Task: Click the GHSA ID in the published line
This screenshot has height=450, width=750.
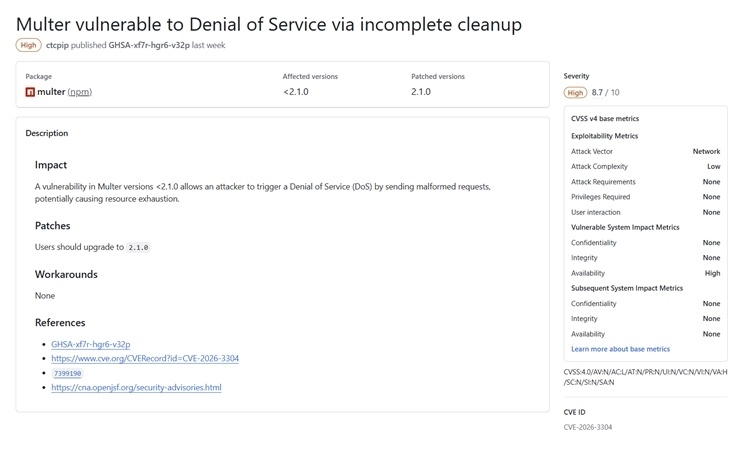Action: (x=150, y=45)
